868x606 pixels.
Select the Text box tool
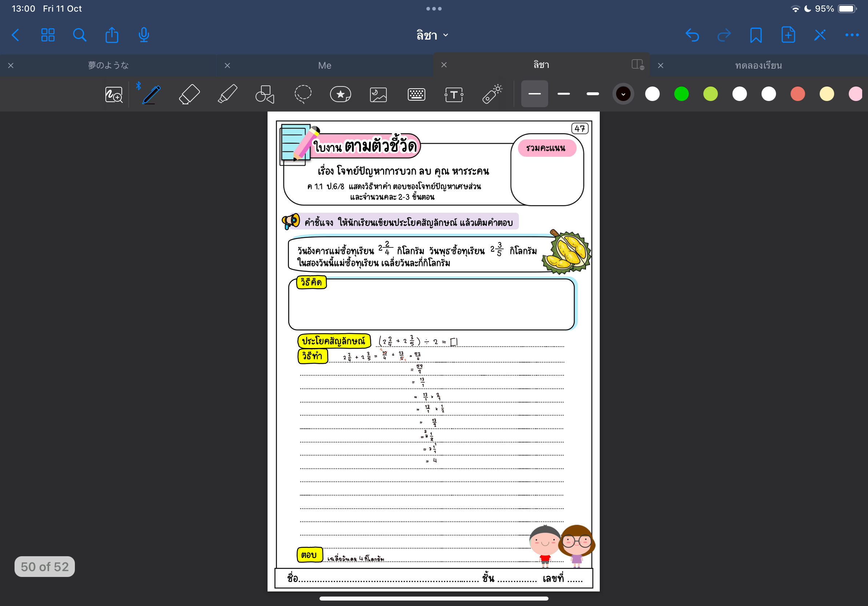454,94
